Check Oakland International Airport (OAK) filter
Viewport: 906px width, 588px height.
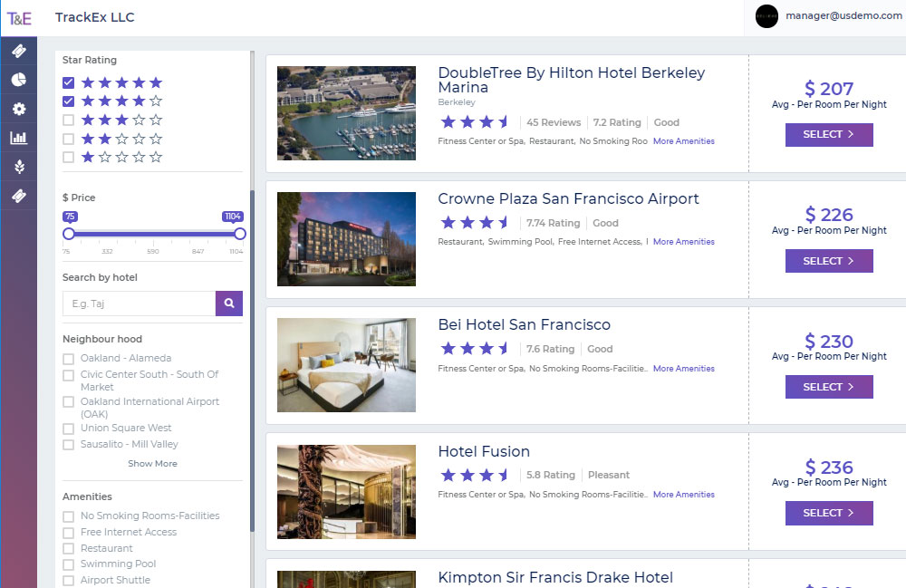point(68,402)
